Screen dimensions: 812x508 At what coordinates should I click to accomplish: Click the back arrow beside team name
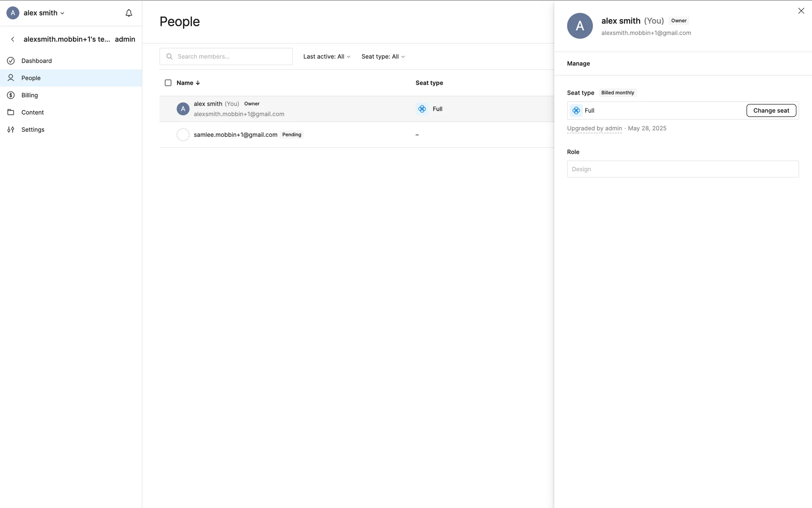point(13,39)
